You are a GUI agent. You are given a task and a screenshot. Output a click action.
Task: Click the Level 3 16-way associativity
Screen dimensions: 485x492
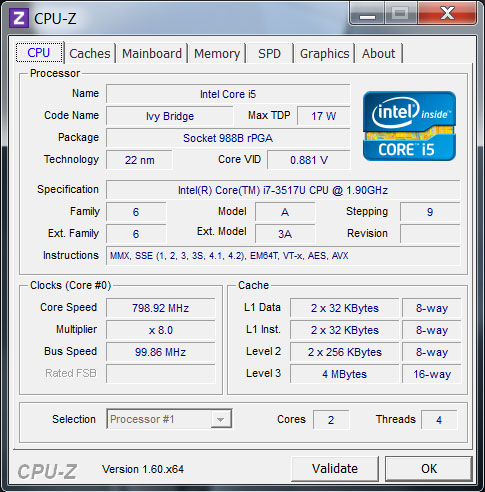tap(432, 374)
